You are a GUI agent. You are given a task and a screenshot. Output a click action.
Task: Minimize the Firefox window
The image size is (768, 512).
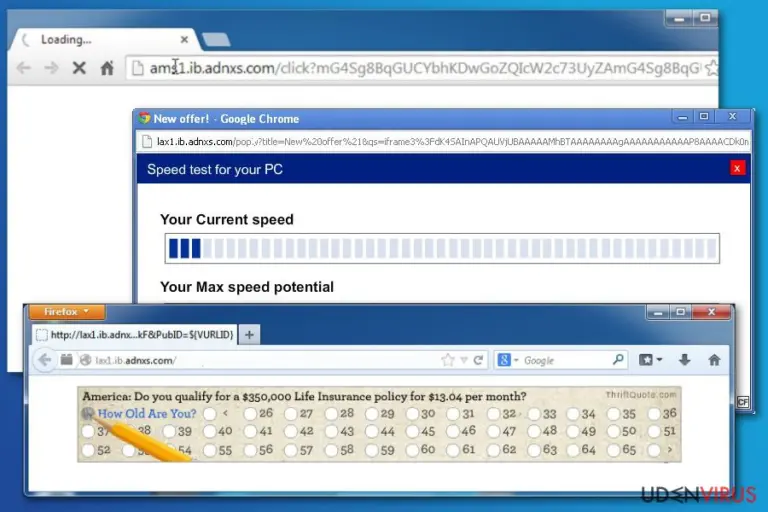(658, 312)
